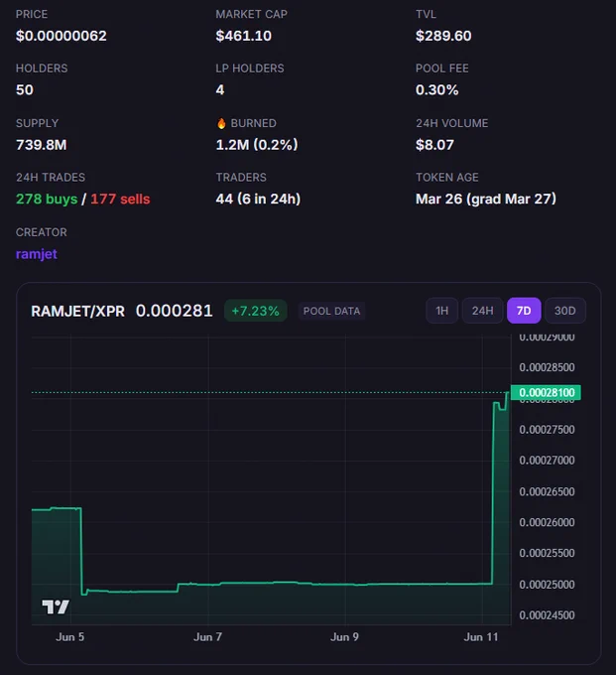
Task: Click 24H volume value $8.07
Action: tap(434, 145)
